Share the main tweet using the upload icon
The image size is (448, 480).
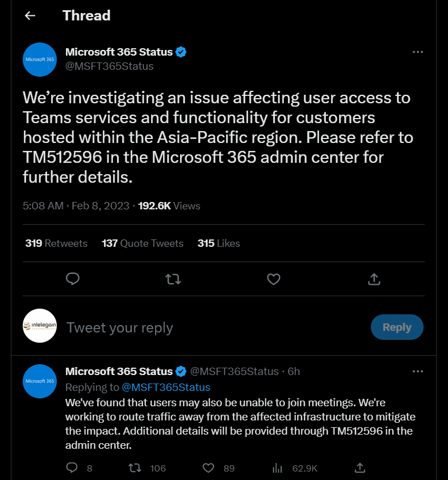tap(374, 279)
